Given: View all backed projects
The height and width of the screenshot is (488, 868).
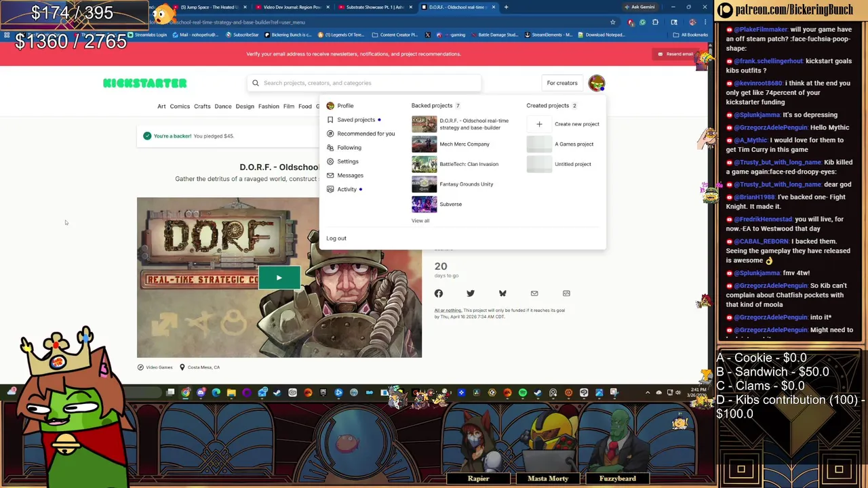Looking at the screenshot, I should pyautogui.click(x=420, y=220).
